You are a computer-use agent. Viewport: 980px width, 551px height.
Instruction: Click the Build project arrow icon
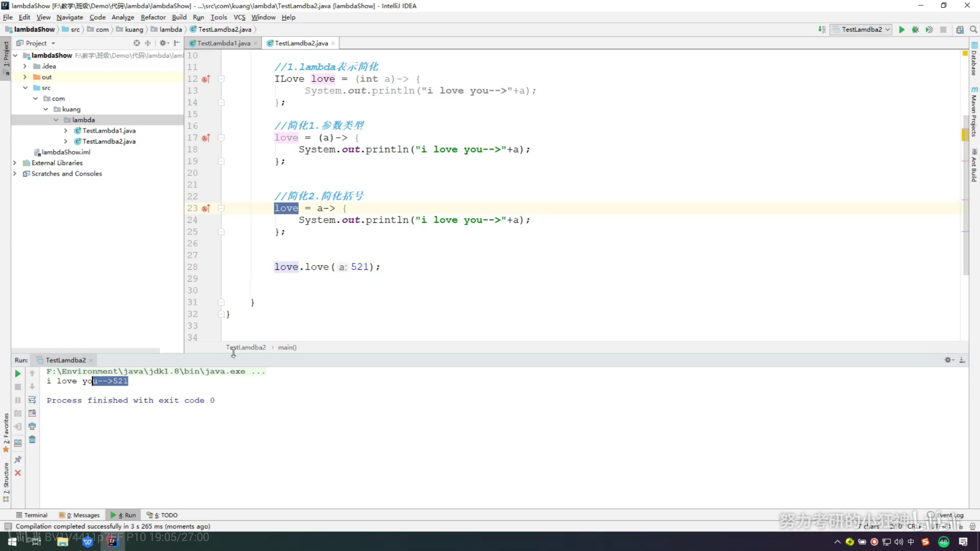[x=822, y=30]
